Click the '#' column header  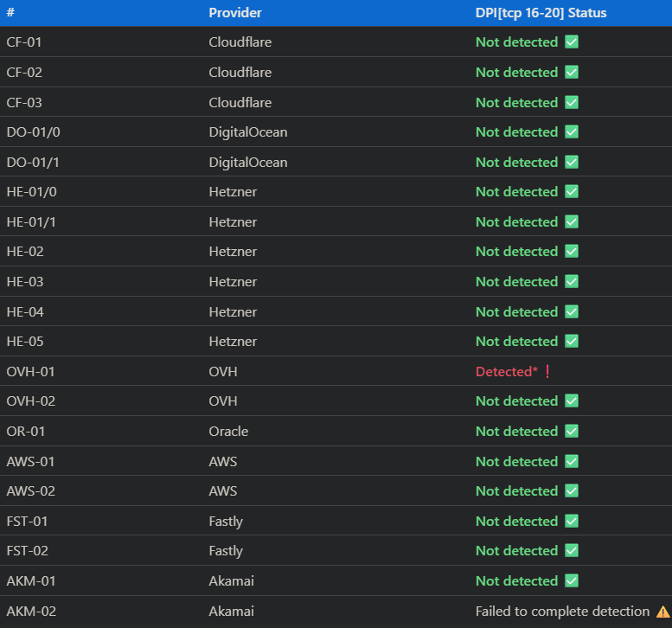10,12
